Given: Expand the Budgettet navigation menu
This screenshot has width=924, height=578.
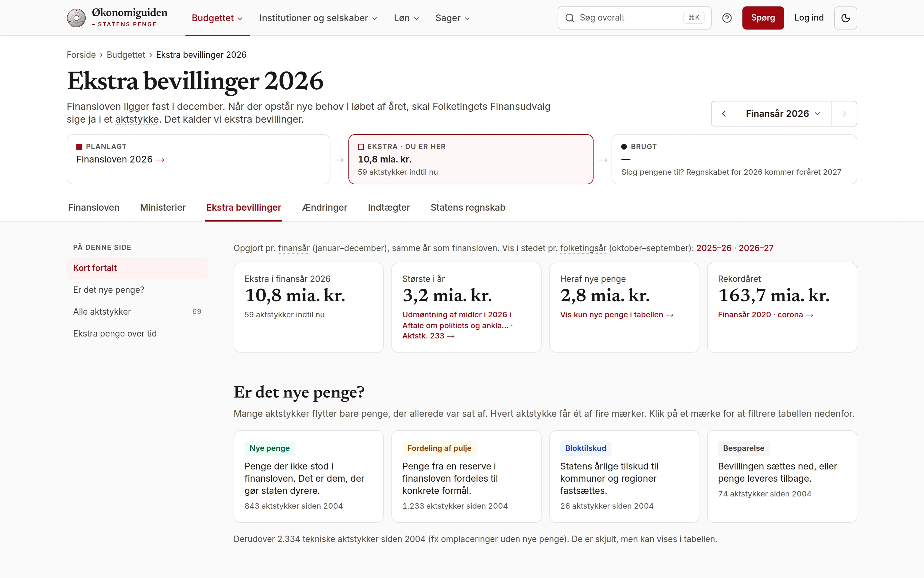Looking at the screenshot, I should pyautogui.click(x=217, y=18).
